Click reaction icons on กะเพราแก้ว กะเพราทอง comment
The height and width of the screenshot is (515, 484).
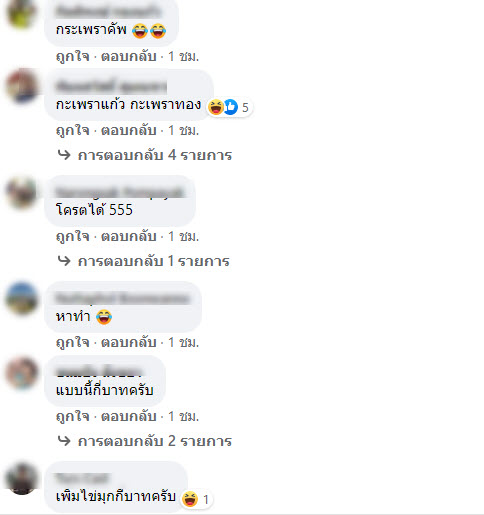coord(223,107)
